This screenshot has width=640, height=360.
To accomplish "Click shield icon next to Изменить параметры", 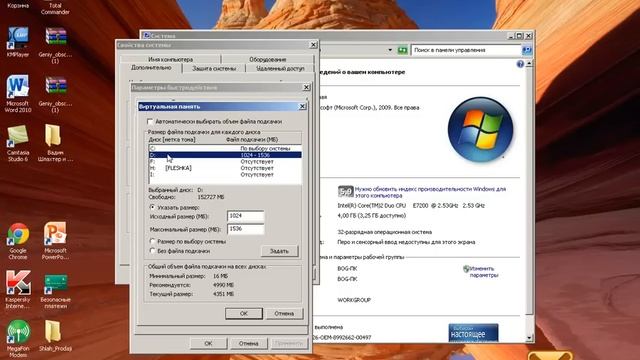I will pyautogui.click(x=466, y=269).
